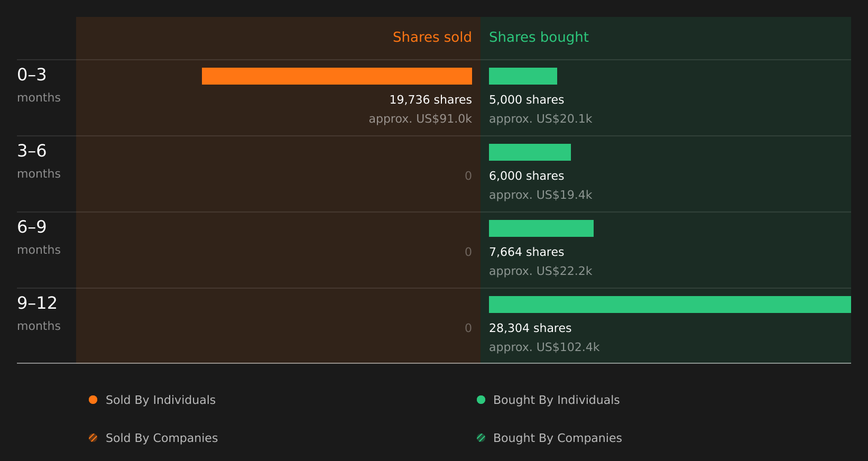Click the striped Bought By Companies legend icon
This screenshot has width=868, height=461.
[x=481, y=438]
